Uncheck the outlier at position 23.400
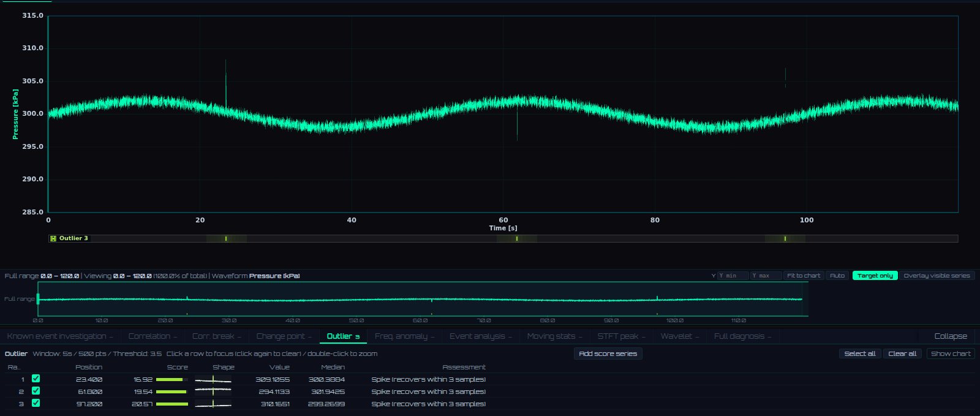 [x=36, y=379]
